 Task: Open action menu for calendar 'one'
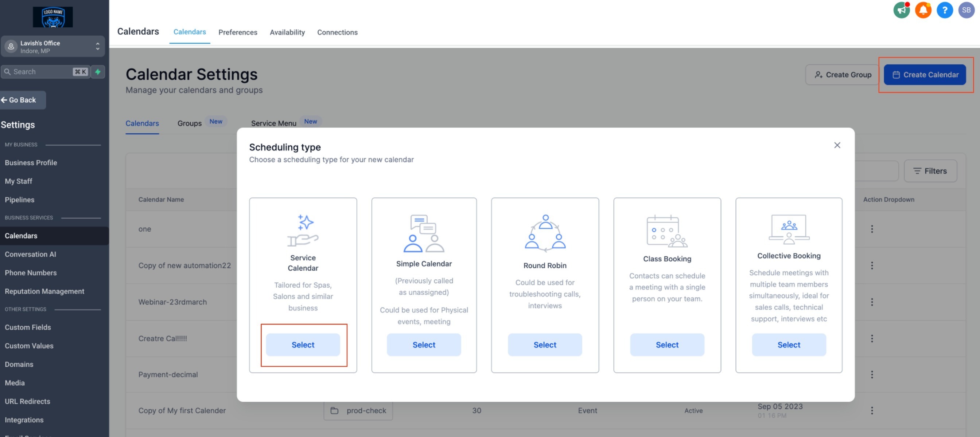tap(872, 229)
